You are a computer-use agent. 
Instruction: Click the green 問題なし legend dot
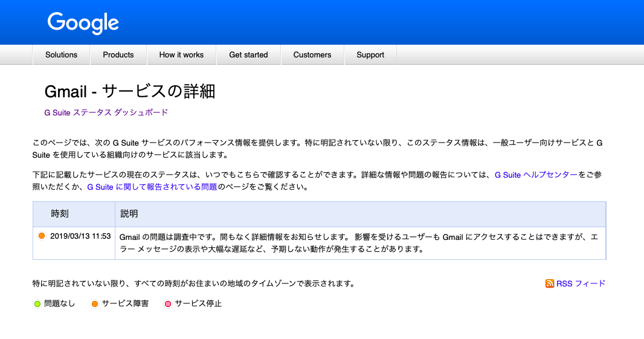(x=37, y=304)
